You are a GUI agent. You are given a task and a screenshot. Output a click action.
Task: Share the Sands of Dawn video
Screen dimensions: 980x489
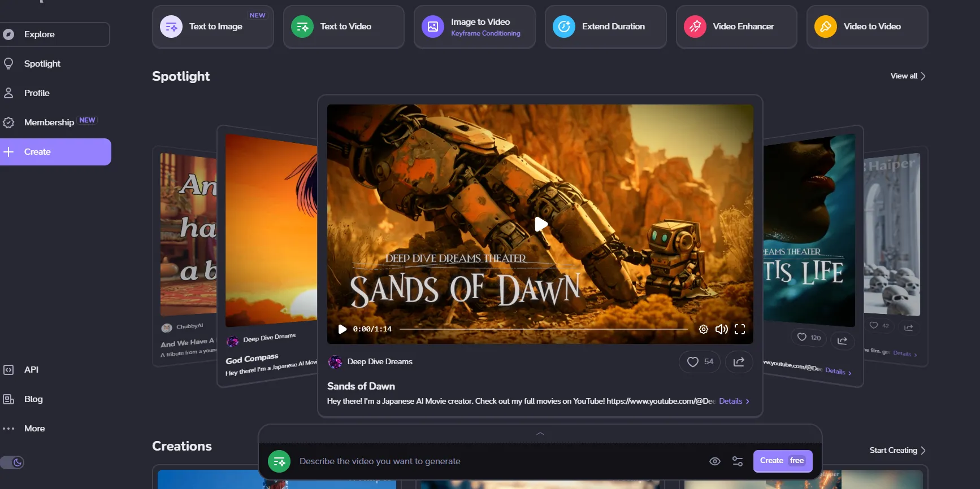coord(739,362)
